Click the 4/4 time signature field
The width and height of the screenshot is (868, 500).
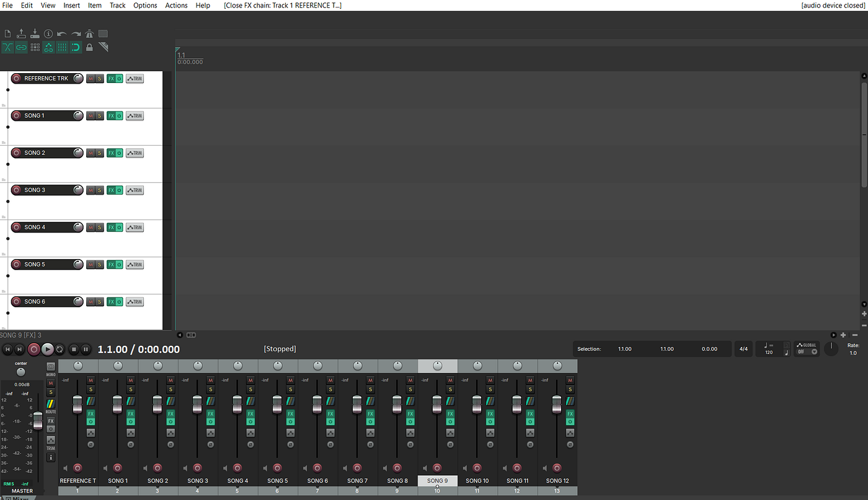pos(743,349)
